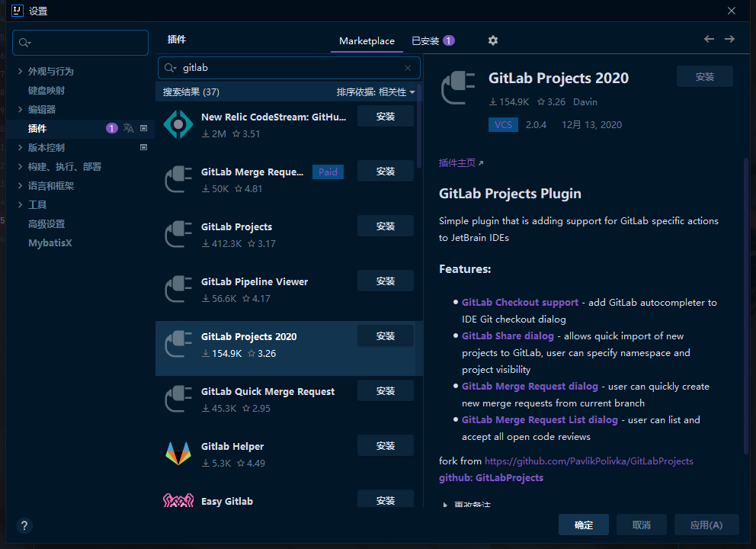Click the installed count badge 1
This screenshot has width=756, height=549.
tap(448, 40)
